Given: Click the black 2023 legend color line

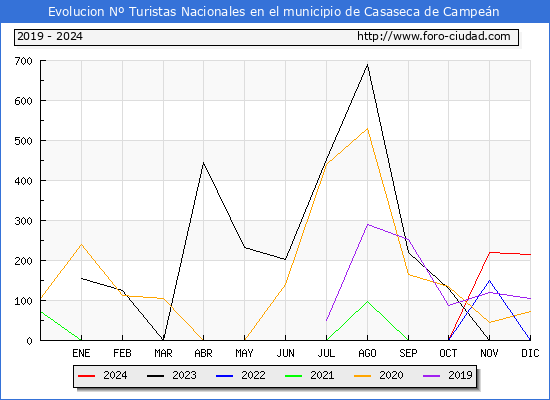Looking at the screenshot, I should (155, 376).
